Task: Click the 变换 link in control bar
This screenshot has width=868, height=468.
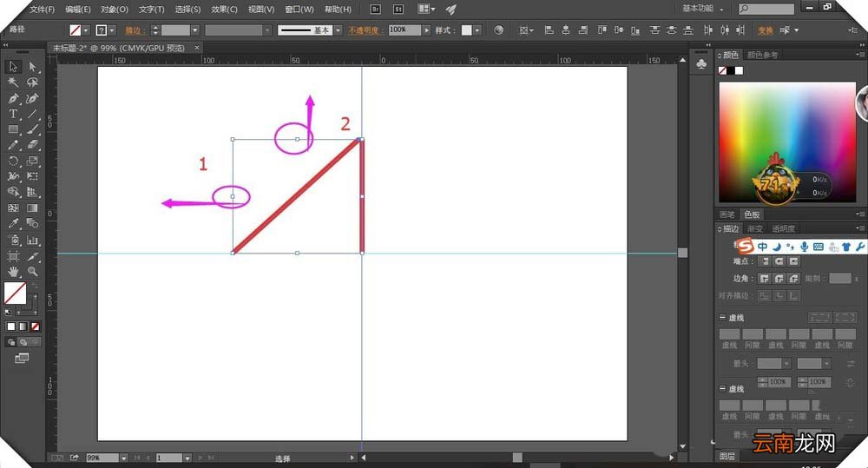Action: pos(765,30)
